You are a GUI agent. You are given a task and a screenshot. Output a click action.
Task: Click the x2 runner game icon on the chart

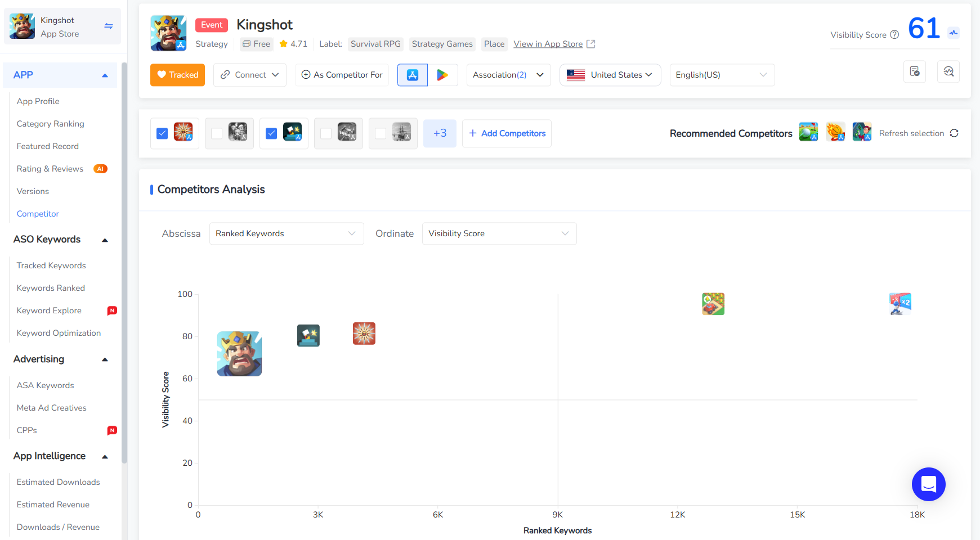pos(900,304)
